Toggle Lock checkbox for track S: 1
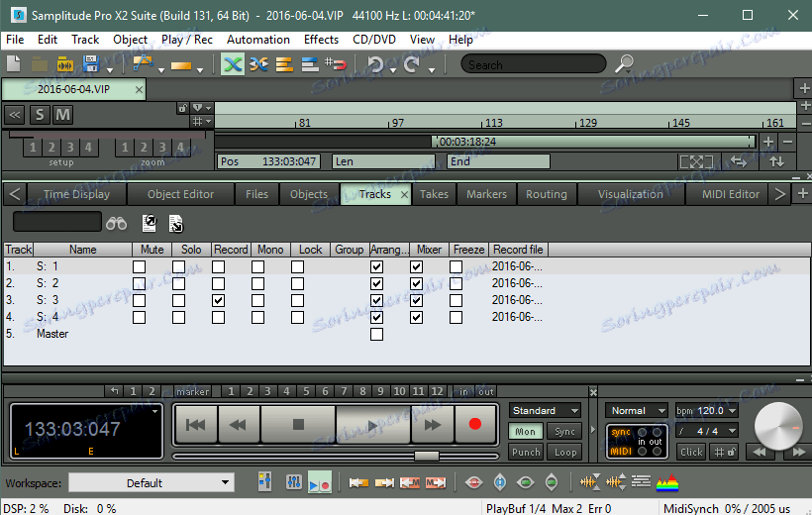812x515 pixels. tap(297, 266)
